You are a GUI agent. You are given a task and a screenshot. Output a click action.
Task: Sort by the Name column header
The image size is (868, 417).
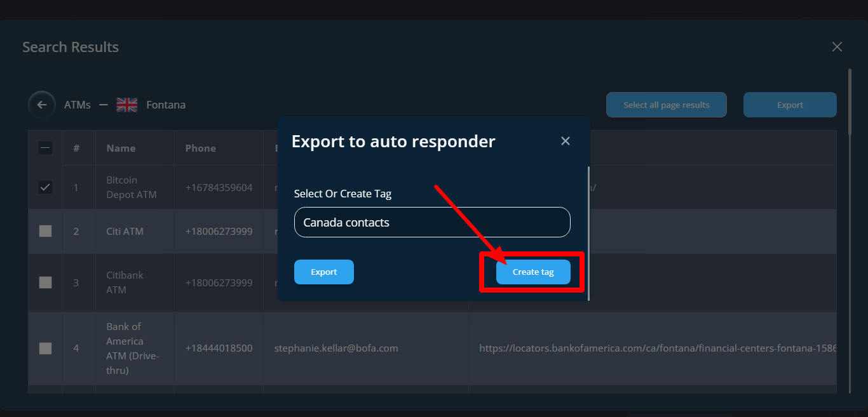[121, 148]
